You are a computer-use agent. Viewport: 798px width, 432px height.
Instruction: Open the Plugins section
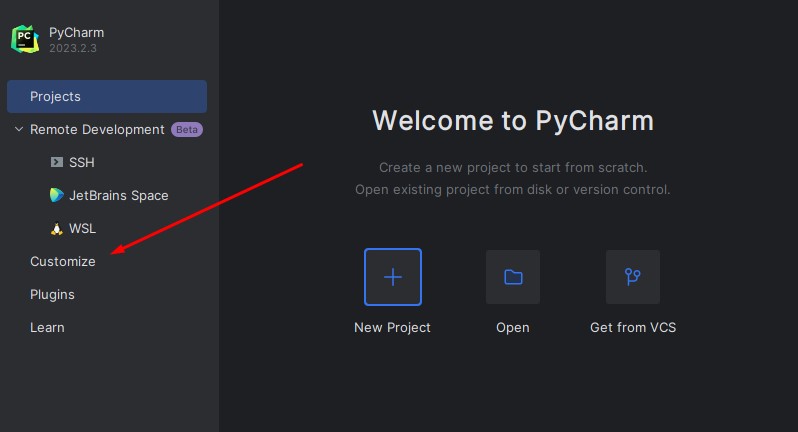(x=52, y=295)
